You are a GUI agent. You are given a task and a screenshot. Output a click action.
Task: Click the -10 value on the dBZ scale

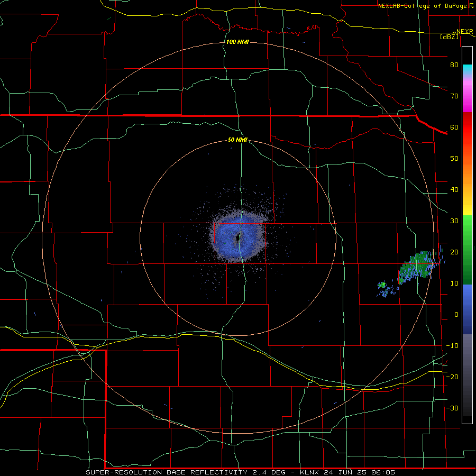point(452,346)
